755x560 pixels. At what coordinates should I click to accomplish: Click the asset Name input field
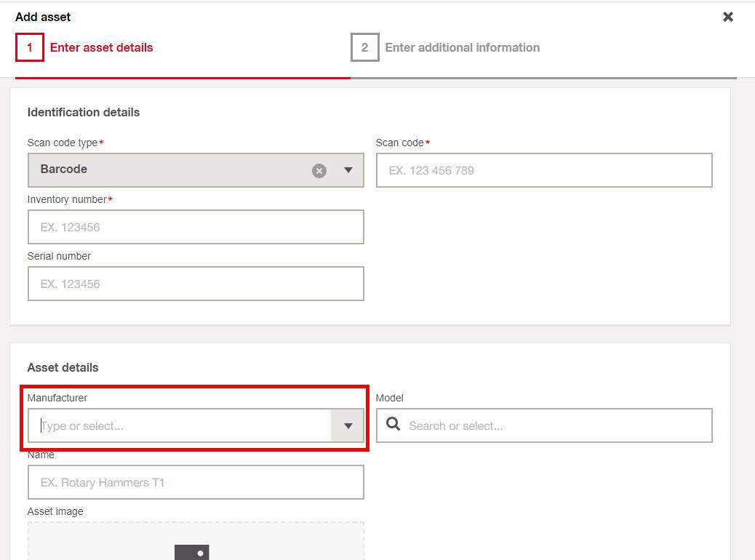(x=195, y=483)
